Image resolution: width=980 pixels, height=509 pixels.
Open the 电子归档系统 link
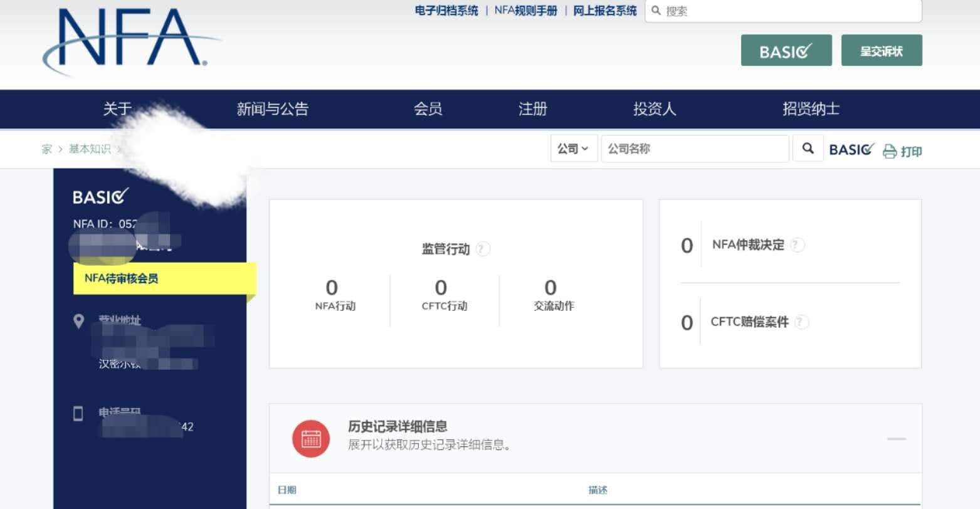tap(446, 11)
